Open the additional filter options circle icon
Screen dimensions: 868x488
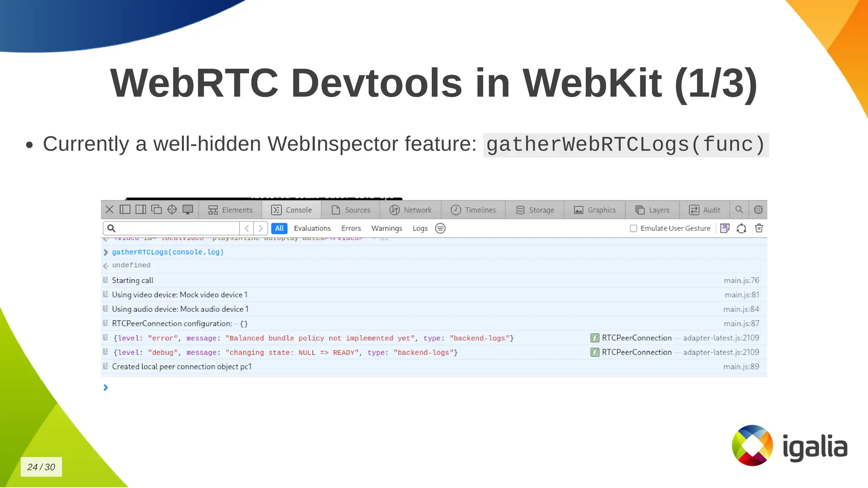tap(440, 228)
